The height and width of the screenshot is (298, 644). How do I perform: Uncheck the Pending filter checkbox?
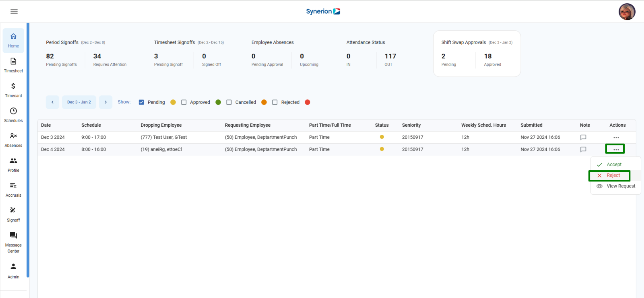pyautogui.click(x=141, y=102)
